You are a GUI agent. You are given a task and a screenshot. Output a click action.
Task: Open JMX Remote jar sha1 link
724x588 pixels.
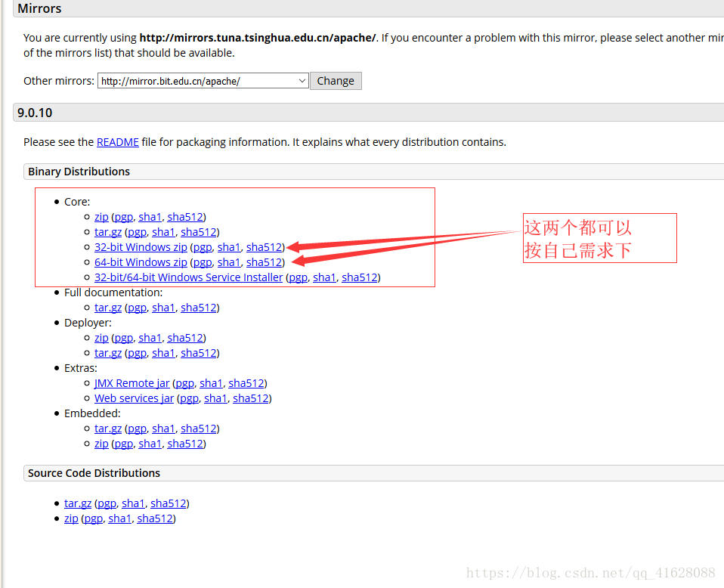tap(211, 383)
